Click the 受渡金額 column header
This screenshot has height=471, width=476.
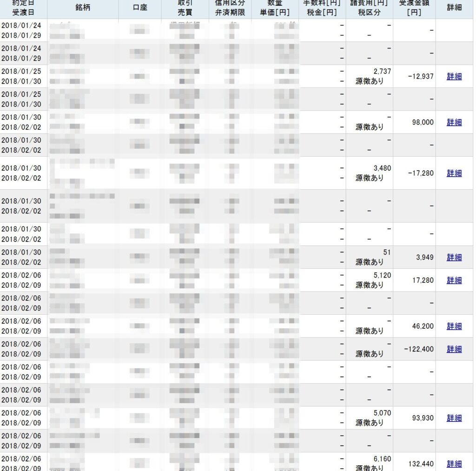pos(414,7)
